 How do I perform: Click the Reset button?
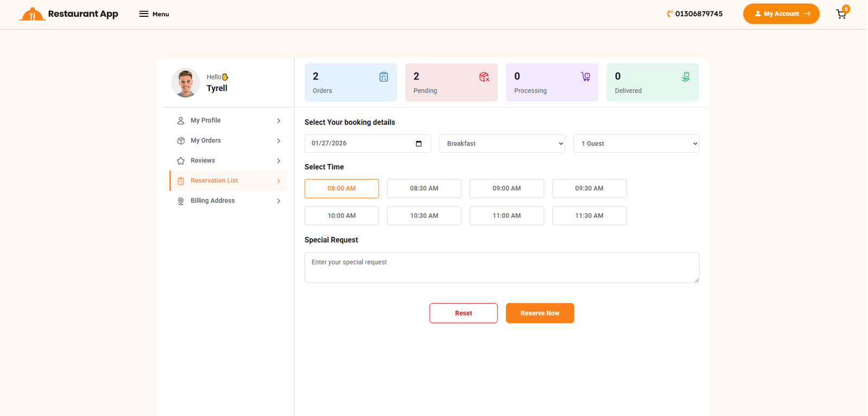coord(463,313)
